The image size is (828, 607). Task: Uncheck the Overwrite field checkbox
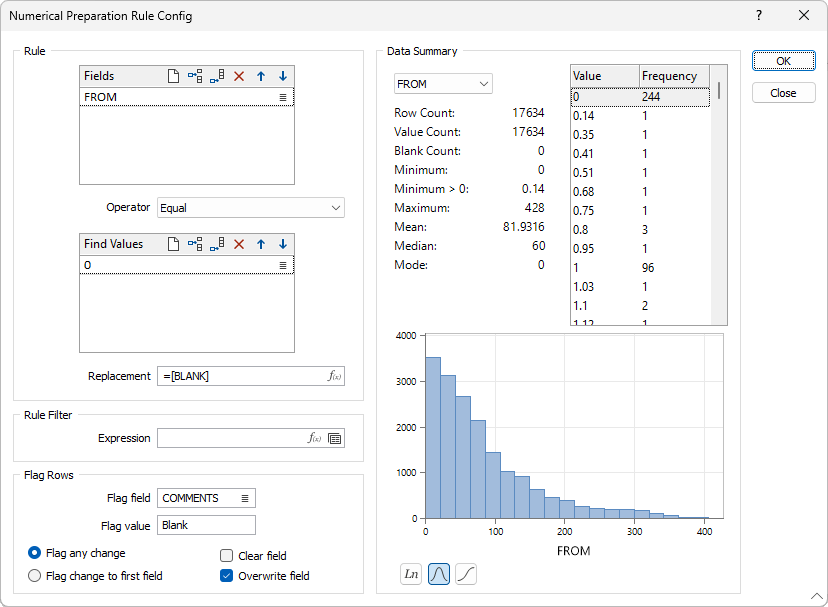tap(226, 576)
